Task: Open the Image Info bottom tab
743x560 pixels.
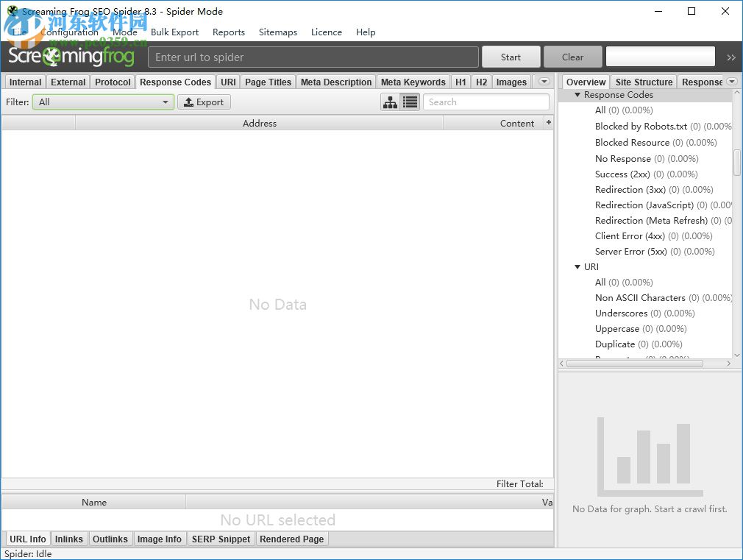Action: coord(159,539)
